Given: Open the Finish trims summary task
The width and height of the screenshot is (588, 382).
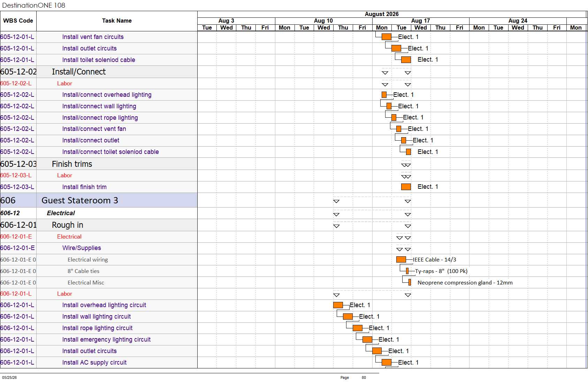Looking at the screenshot, I should (x=72, y=164).
